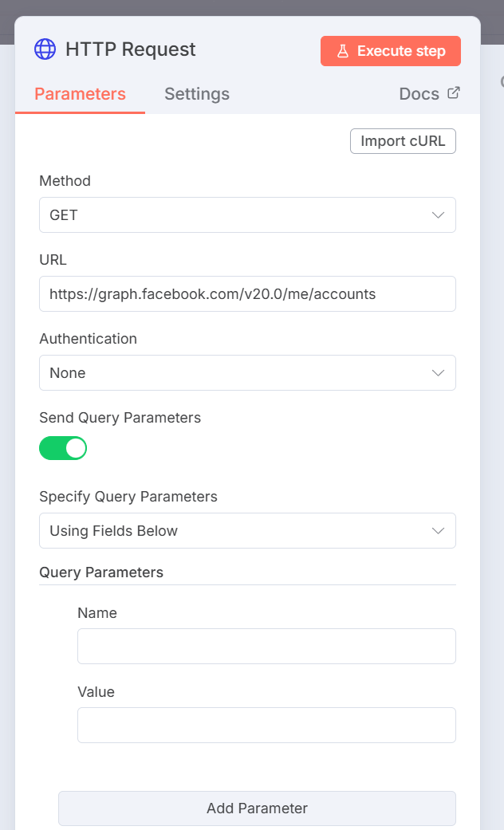Viewport: 504px width, 830px height.
Task: Focus the query parameter Name field
Action: (266, 646)
